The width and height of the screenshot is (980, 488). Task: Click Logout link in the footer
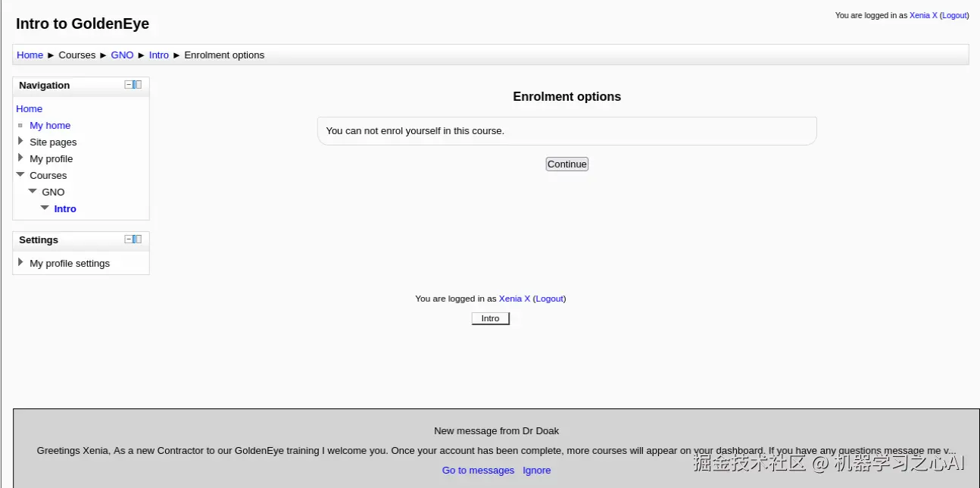pos(549,299)
